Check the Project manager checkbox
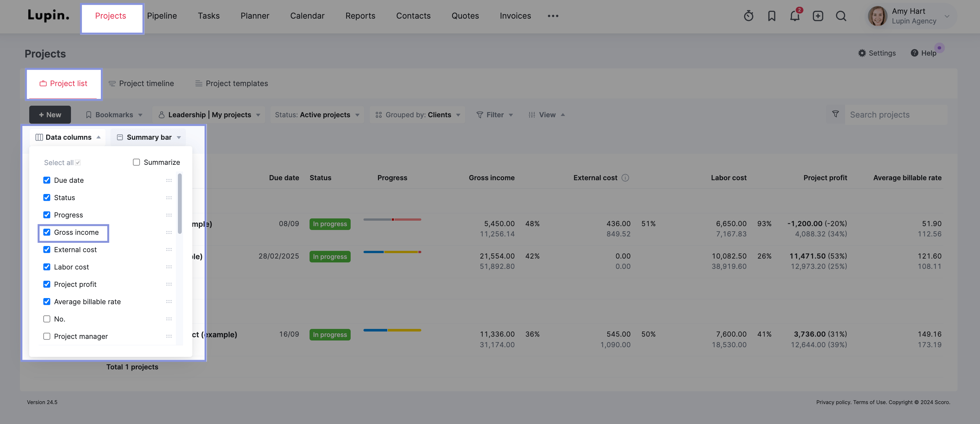The image size is (980, 424). point(47,336)
